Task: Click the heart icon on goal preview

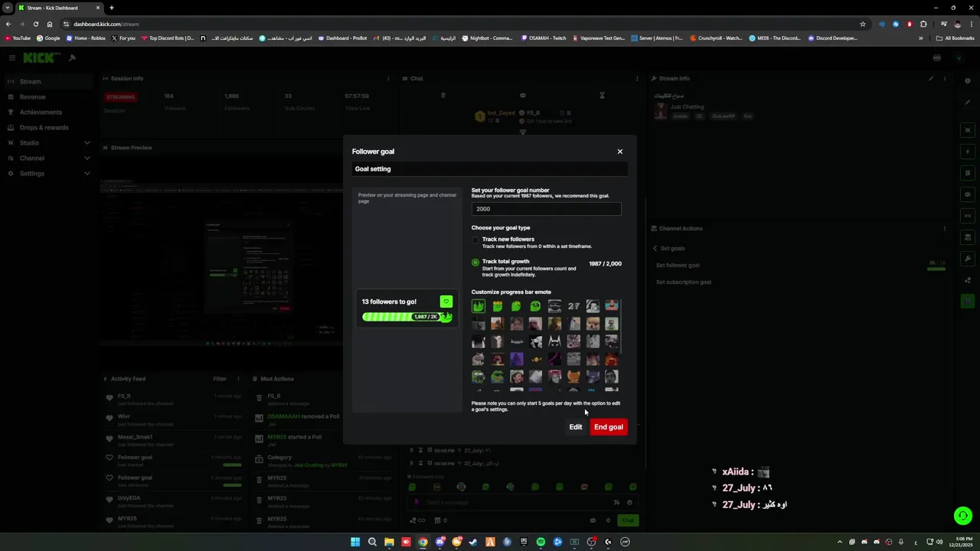Action: click(446, 302)
